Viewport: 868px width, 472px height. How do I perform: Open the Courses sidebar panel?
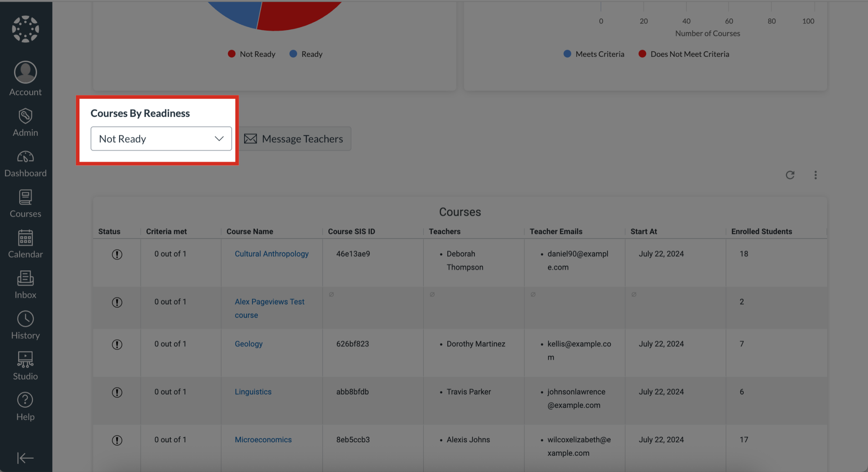(25, 203)
